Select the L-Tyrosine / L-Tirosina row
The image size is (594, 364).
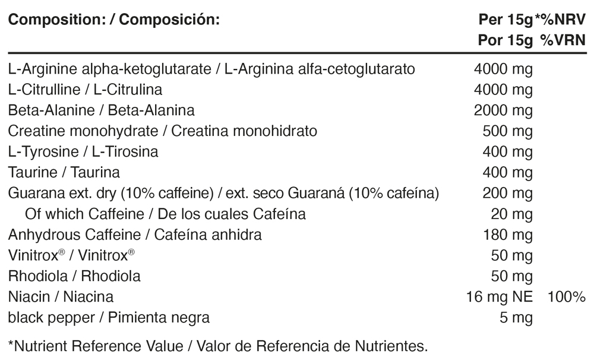tap(83, 151)
